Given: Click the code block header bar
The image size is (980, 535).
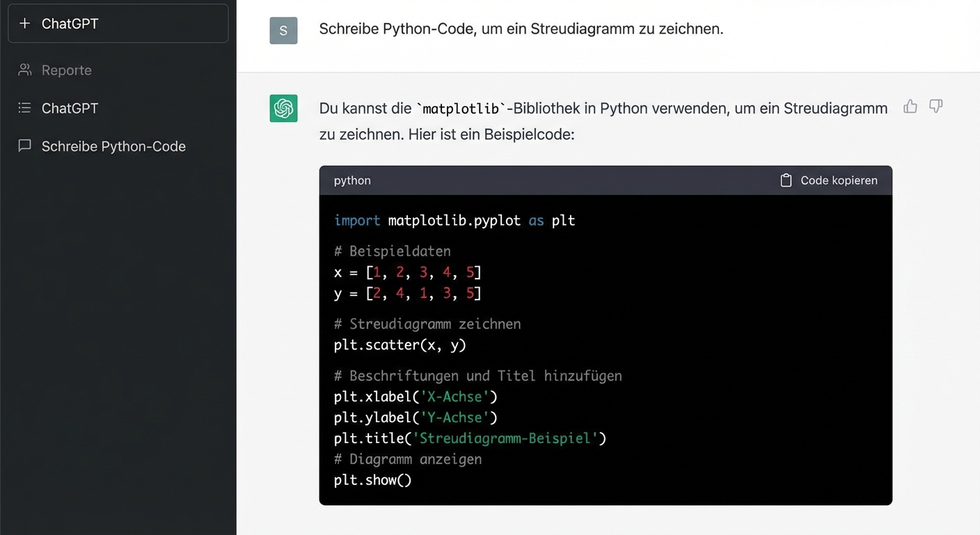Looking at the screenshot, I should coord(606,180).
